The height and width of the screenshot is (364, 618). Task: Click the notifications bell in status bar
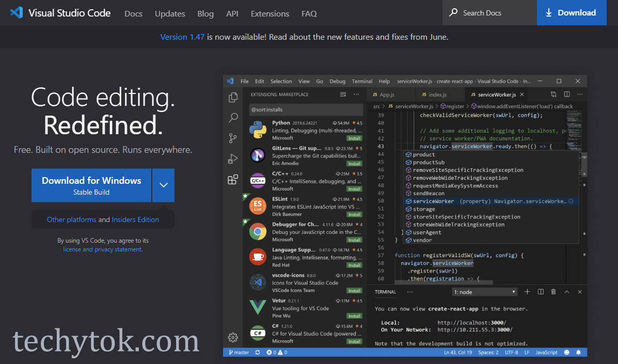coord(578,353)
